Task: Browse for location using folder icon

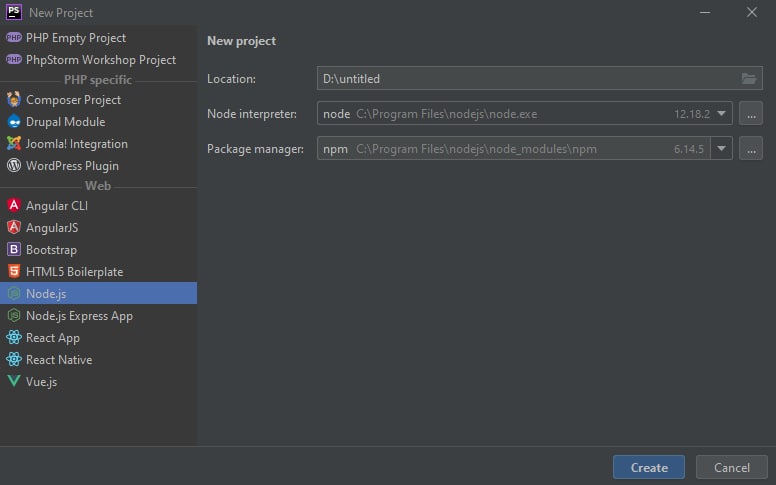Action: [x=749, y=78]
